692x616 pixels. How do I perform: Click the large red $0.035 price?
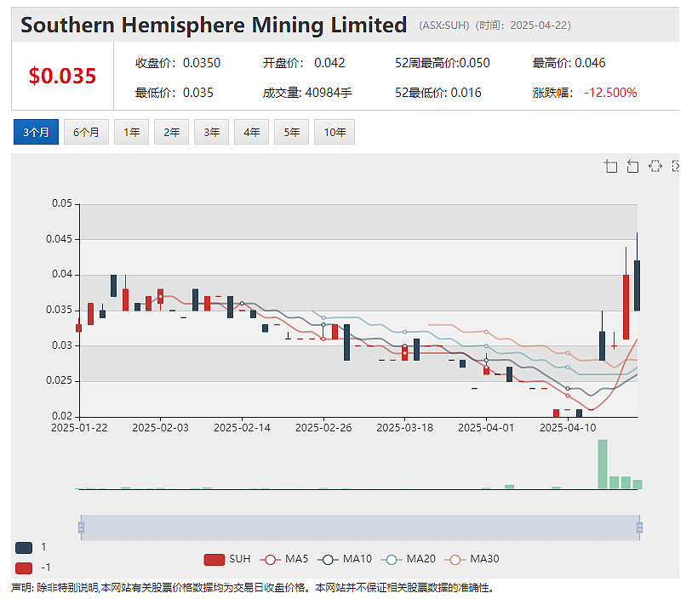point(62,76)
